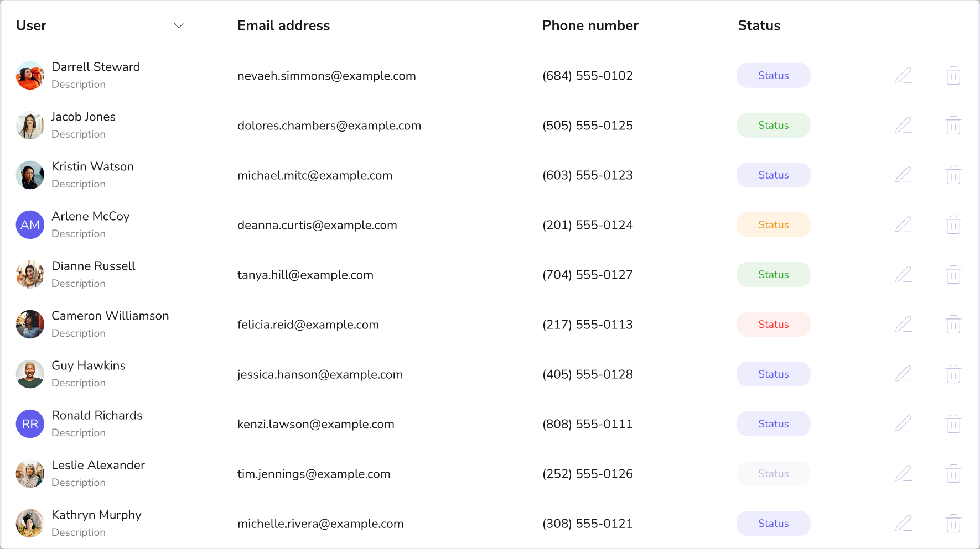Screen dimensions: 980x549
Task: Click the RR initials avatar
Action: (30, 424)
